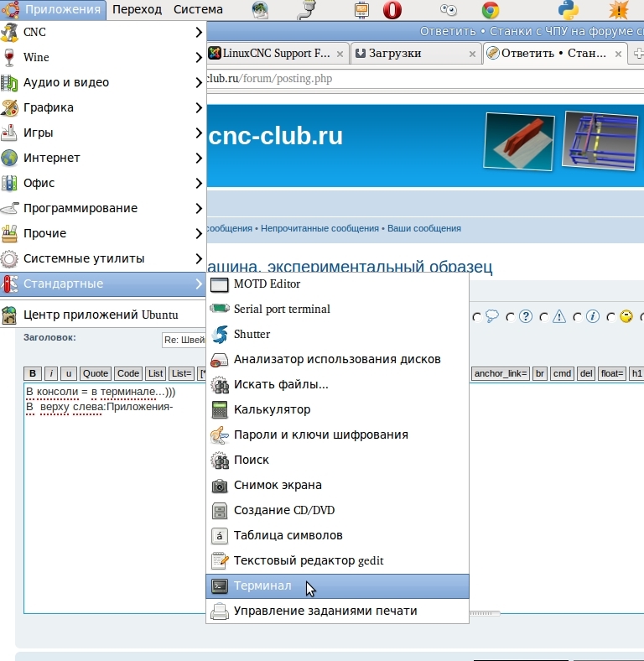Image resolution: width=644 pixels, height=661 pixels.
Task: Expand the CNC submenu arrow
Action: [199, 33]
